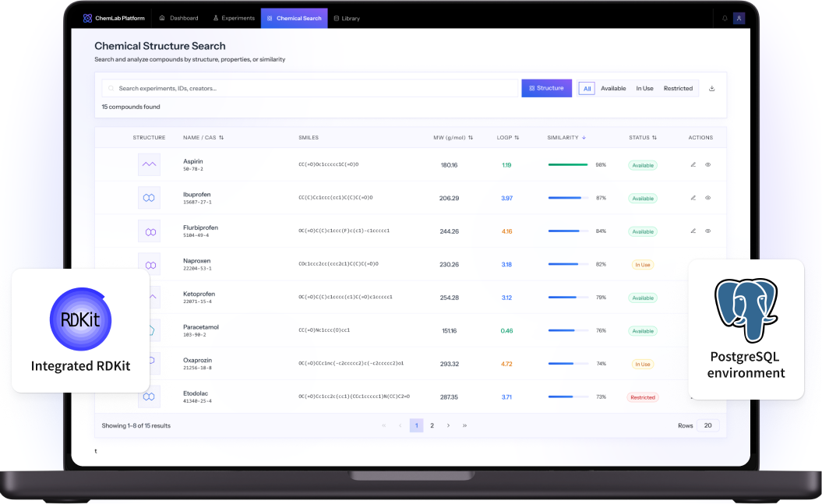Screen dimensions: 822x504
Task: Click the Showing 1-8 of 15 results text
Action: (136, 425)
